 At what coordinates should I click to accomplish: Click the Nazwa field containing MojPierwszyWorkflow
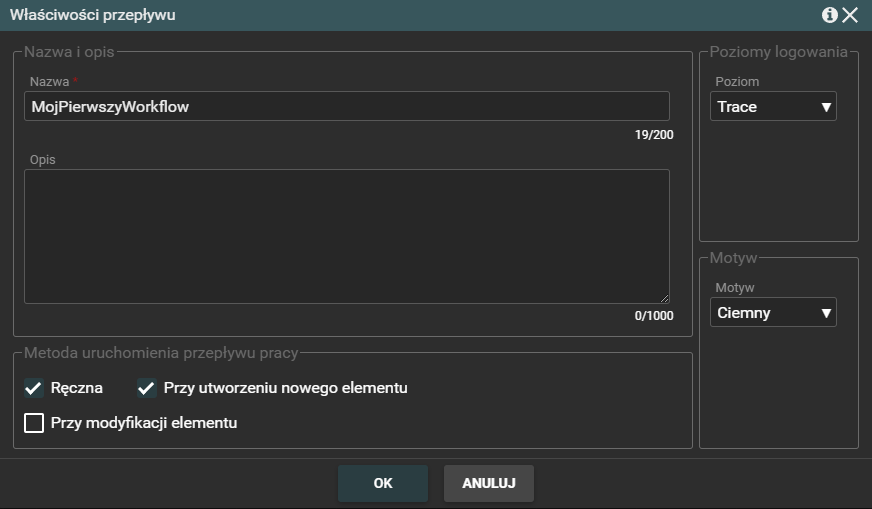point(346,107)
